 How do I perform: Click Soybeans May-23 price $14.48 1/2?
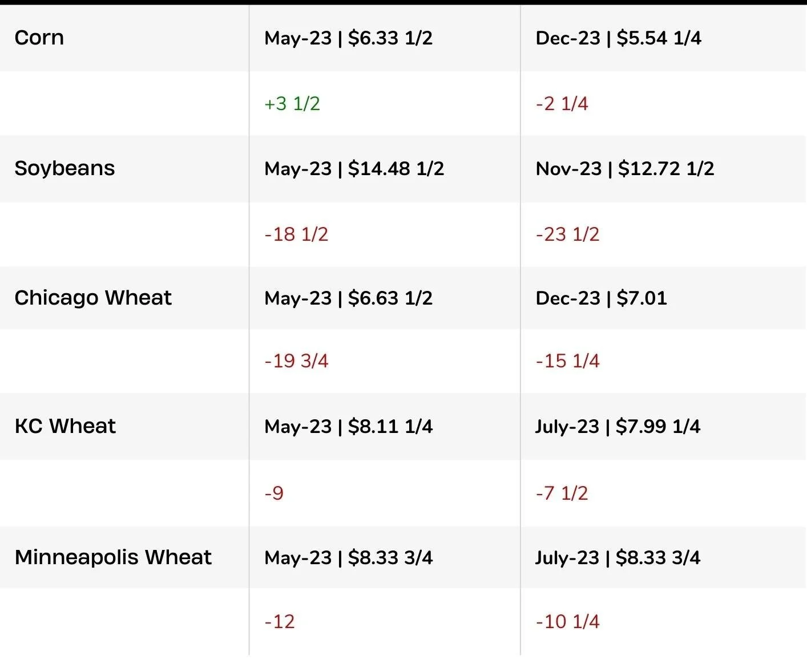pos(354,169)
